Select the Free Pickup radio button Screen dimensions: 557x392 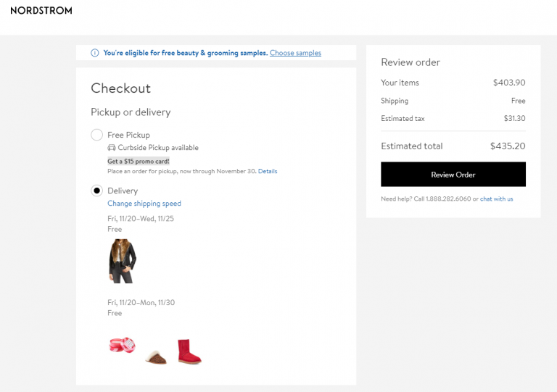point(96,135)
